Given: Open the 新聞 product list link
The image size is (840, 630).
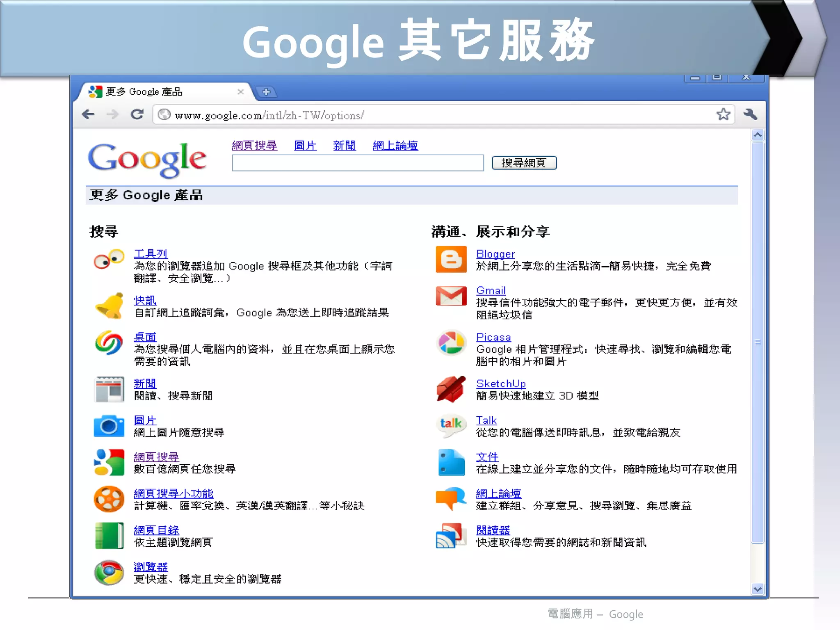Looking at the screenshot, I should [145, 383].
